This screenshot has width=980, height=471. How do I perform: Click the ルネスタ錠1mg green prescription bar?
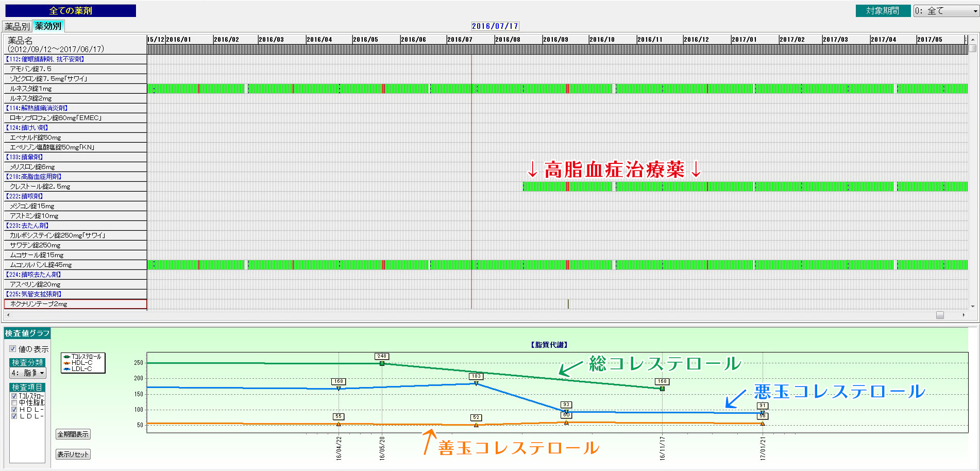point(557,89)
